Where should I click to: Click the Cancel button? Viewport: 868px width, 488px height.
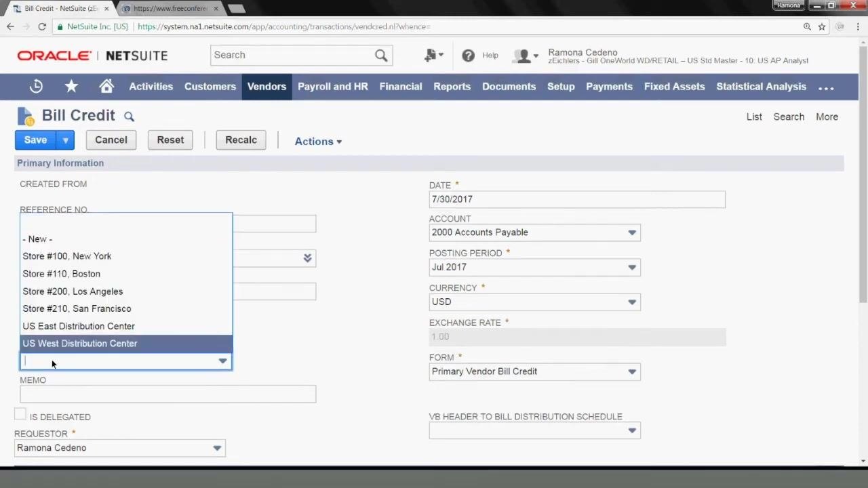(111, 140)
